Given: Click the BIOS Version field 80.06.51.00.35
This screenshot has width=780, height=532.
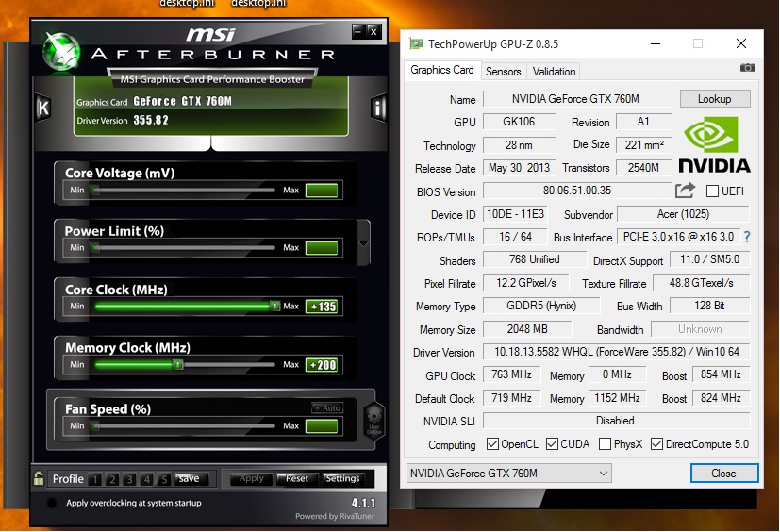Looking at the screenshot, I should 577,191.
